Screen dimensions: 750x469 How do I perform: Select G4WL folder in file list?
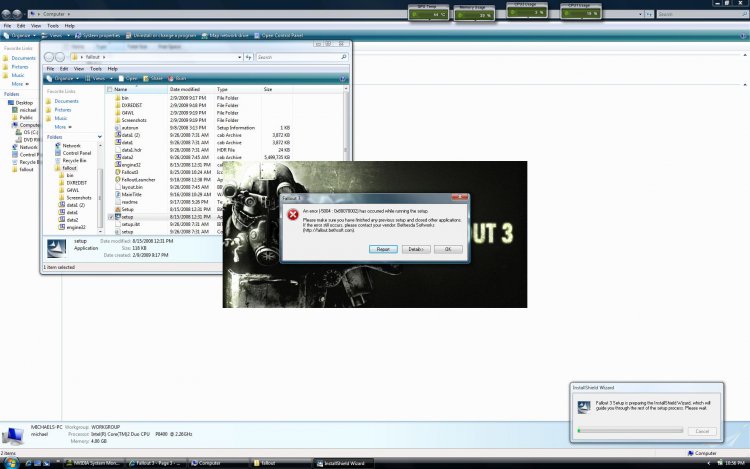(x=128, y=113)
